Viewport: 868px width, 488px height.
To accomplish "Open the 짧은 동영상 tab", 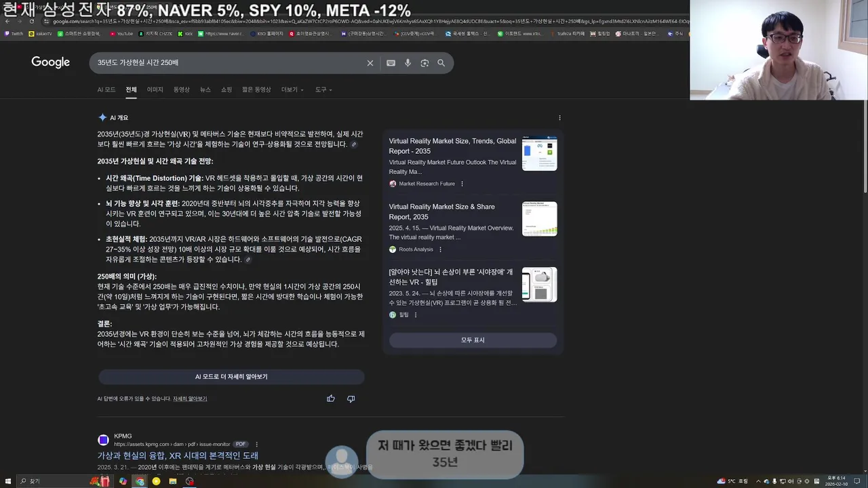I will (256, 89).
